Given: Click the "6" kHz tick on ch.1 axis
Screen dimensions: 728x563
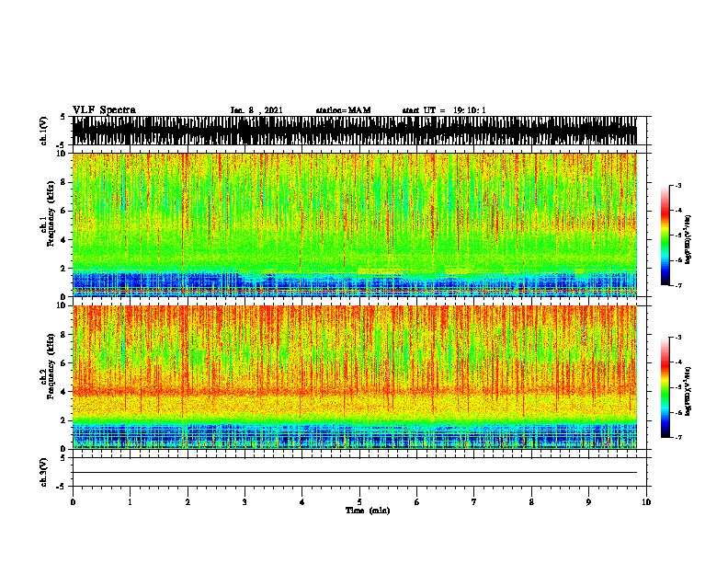Looking at the screenshot, I should coord(65,212).
